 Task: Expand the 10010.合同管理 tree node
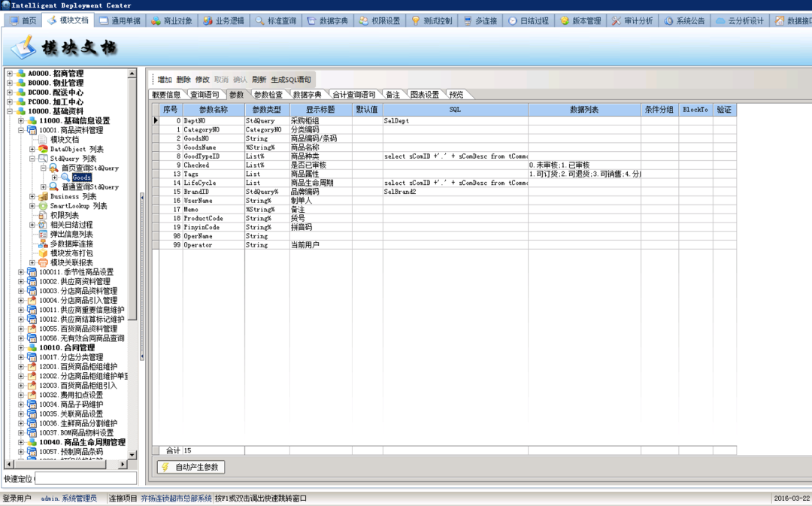point(21,347)
